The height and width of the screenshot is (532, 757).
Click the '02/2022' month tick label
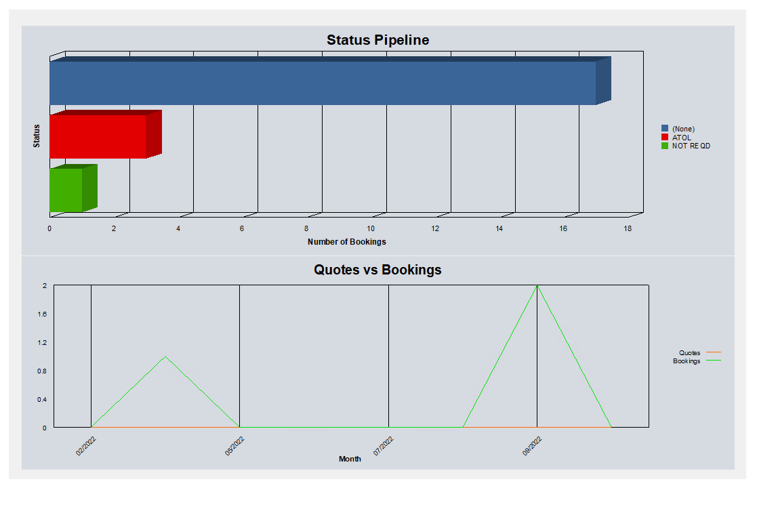tap(87, 446)
